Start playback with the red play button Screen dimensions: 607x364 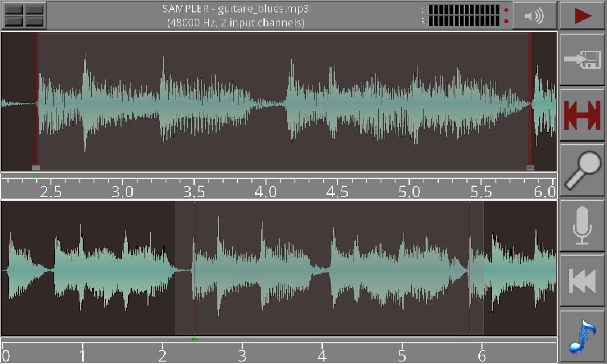click(x=582, y=15)
